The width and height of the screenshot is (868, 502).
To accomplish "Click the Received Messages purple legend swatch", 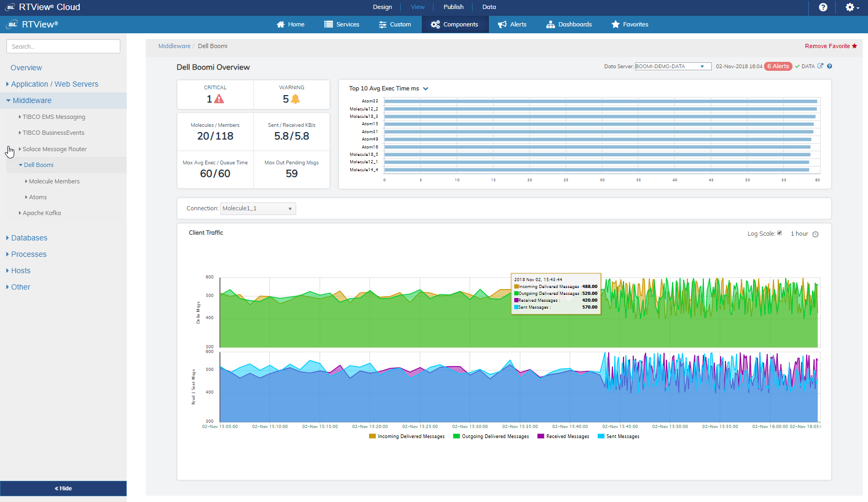I will pyautogui.click(x=541, y=436).
